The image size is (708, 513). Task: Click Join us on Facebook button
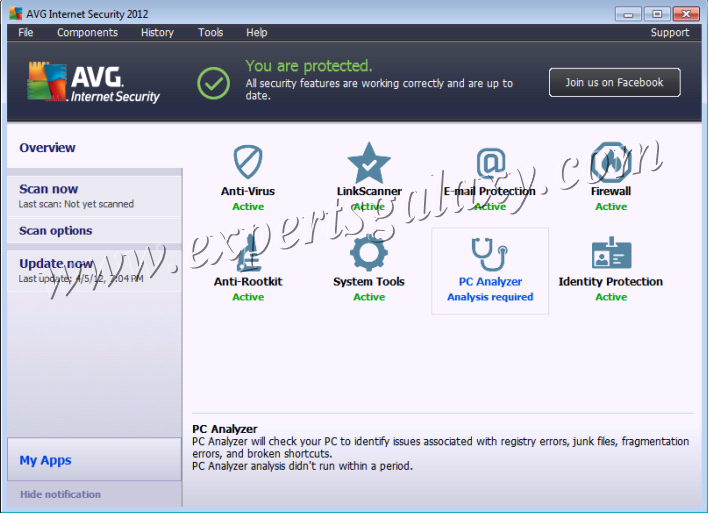click(x=615, y=82)
